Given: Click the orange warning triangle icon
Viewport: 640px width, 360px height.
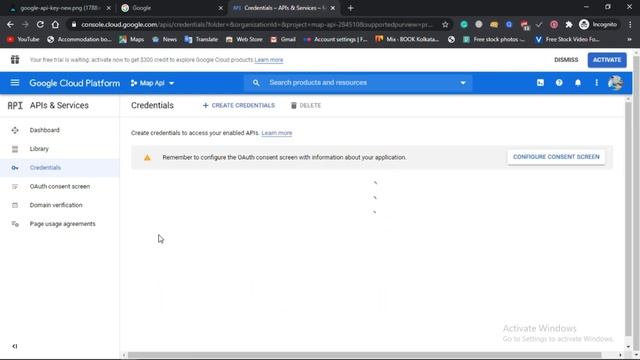Looking at the screenshot, I should tap(147, 158).
